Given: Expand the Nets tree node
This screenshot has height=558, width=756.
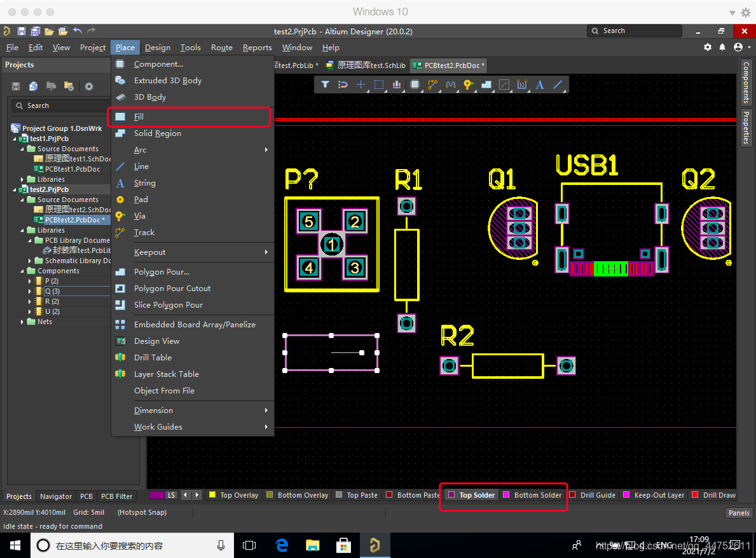Looking at the screenshot, I should 22,322.
